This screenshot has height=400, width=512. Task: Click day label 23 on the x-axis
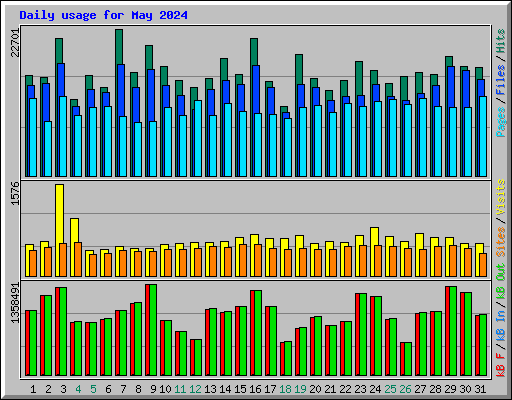pyautogui.click(x=360, y=389)
